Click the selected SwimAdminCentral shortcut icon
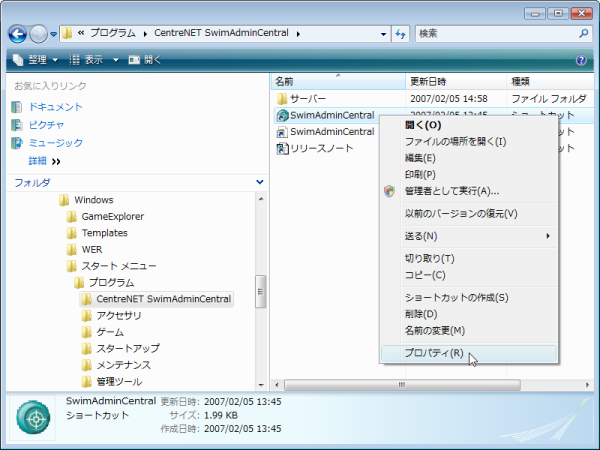Image resolution: width=600 pixels, height=450 pixels. coord(282,115)
